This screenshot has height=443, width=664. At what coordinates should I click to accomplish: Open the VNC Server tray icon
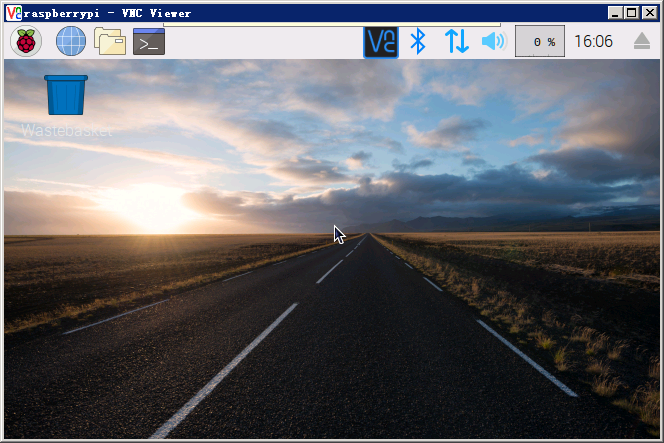(x=381, y=42)
